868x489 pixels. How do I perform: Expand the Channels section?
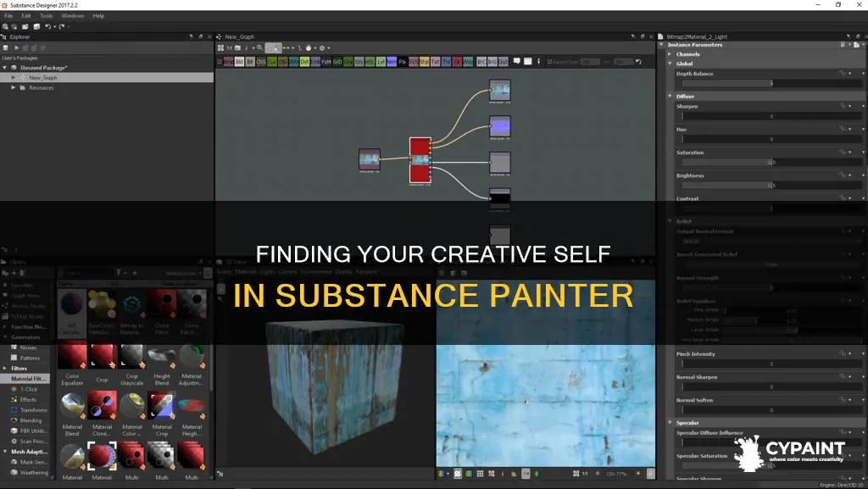(x=670, y=54)
